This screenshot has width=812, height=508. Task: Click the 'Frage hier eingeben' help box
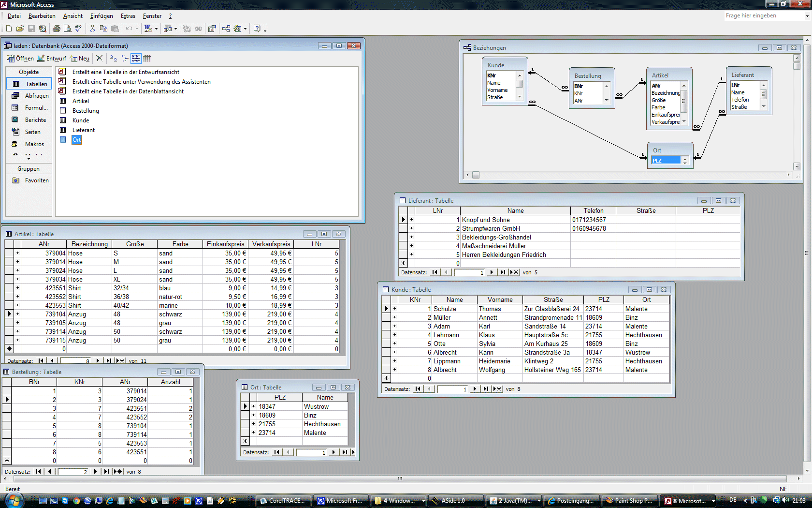[764, 16]
